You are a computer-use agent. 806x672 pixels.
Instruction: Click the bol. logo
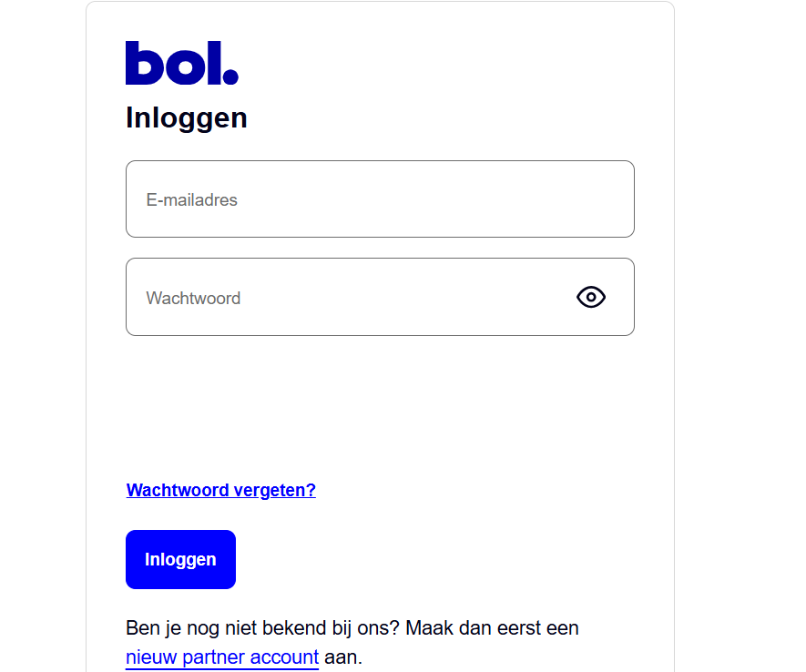pos(182,63)
